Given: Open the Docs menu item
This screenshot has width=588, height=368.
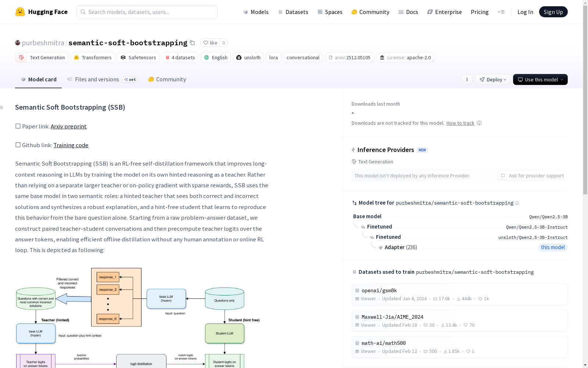Looking at the screenshot, I should coord(408,12).
